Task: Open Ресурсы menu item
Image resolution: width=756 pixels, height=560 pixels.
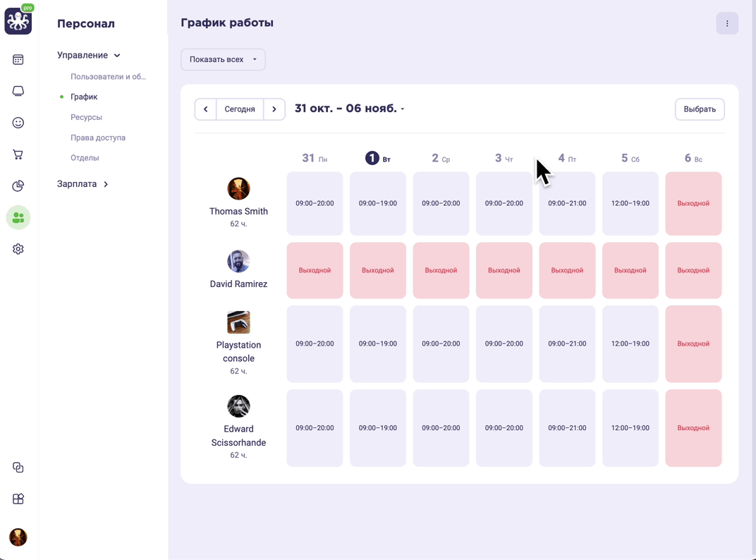Action: pyautogui.click(x=86, y=117)
